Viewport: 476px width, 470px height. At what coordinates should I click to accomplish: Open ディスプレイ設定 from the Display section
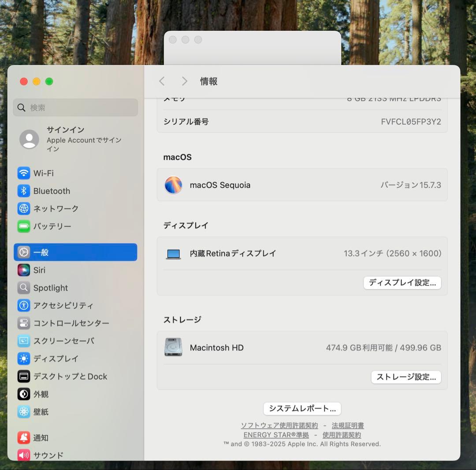[x=402, y=283]
